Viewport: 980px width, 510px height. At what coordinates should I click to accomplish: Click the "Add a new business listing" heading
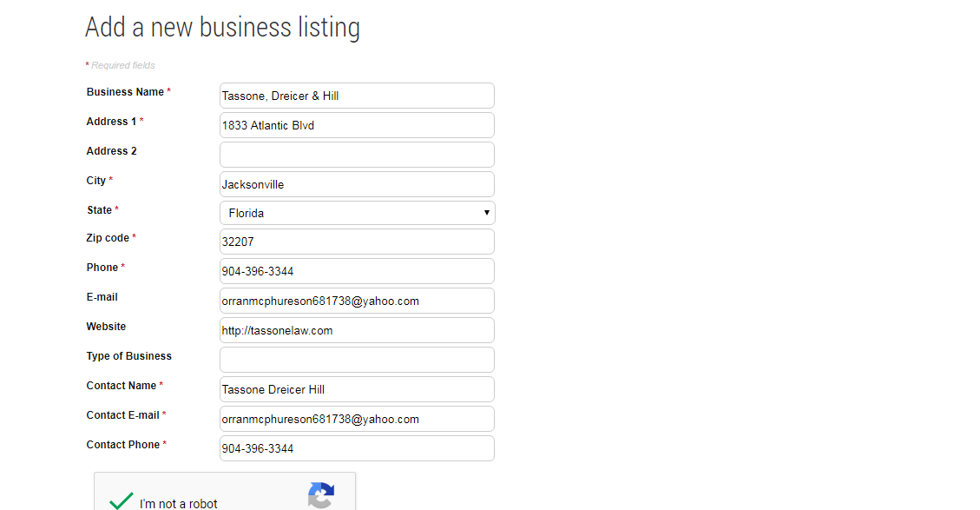click(222, 27)
